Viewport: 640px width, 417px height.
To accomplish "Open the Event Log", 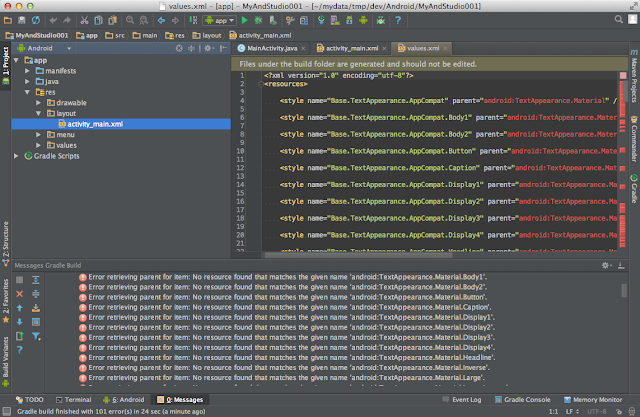I will point(462,400).
